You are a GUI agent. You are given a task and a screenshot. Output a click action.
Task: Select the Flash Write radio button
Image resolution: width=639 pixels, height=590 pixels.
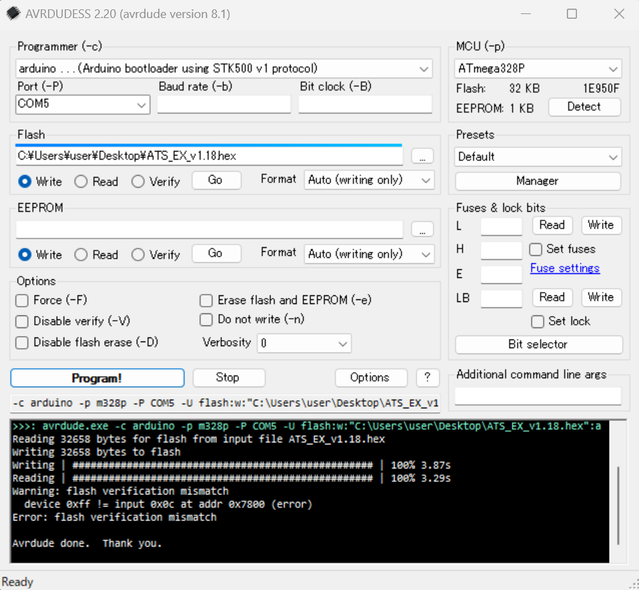pyautogui.click(x=40, y=181)
